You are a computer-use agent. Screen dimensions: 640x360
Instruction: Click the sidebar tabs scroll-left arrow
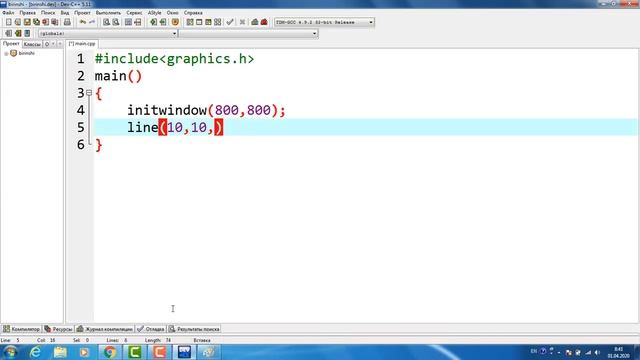53,44
